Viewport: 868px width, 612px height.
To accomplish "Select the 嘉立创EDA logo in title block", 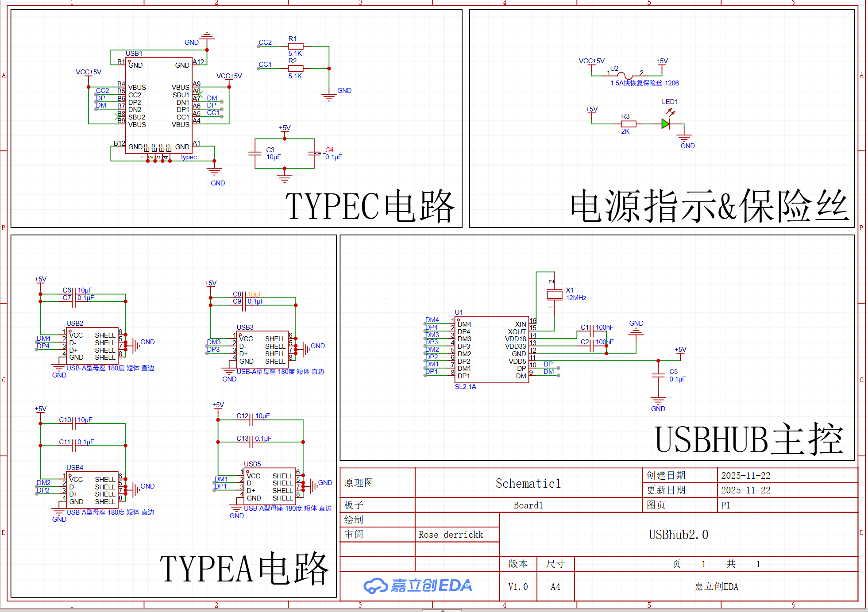I will (418, 585).
